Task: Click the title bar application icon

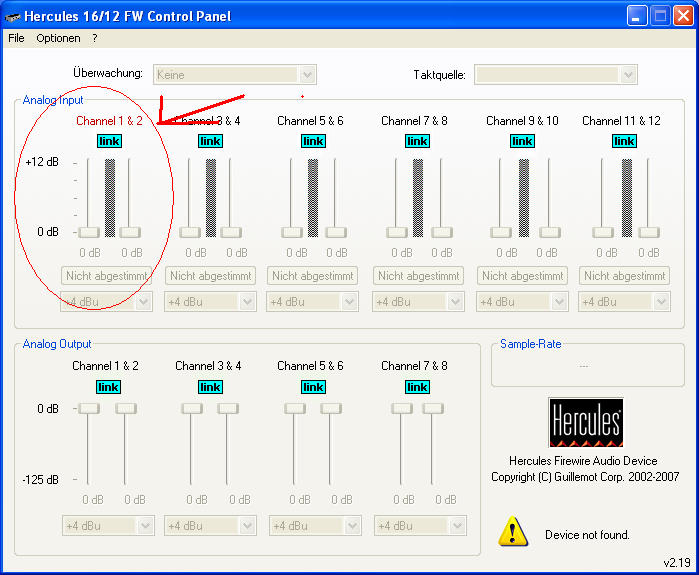Action: [12, 17]
